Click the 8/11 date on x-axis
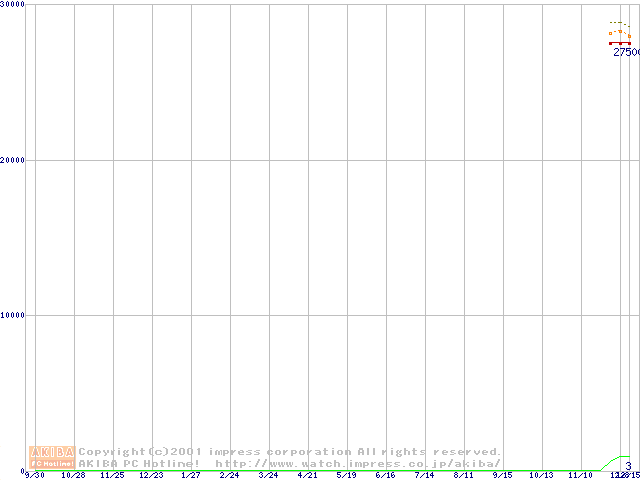The image size is (640, 480). tap(463, 475)
